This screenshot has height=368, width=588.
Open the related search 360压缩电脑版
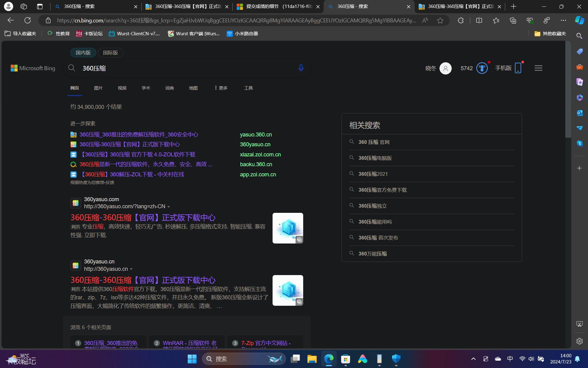[x=375, y=158]
